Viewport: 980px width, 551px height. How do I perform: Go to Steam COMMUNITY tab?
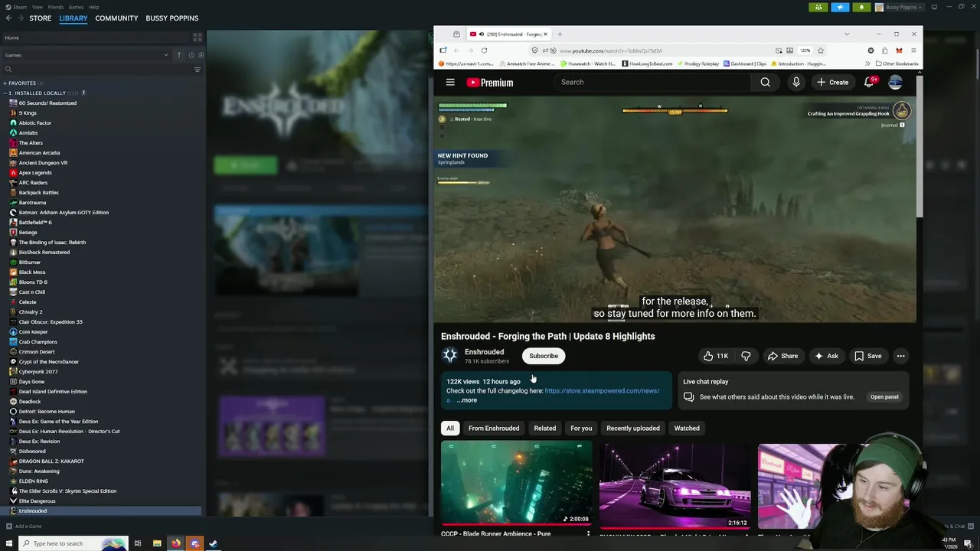pyautogui.click(x=116, y=18)
